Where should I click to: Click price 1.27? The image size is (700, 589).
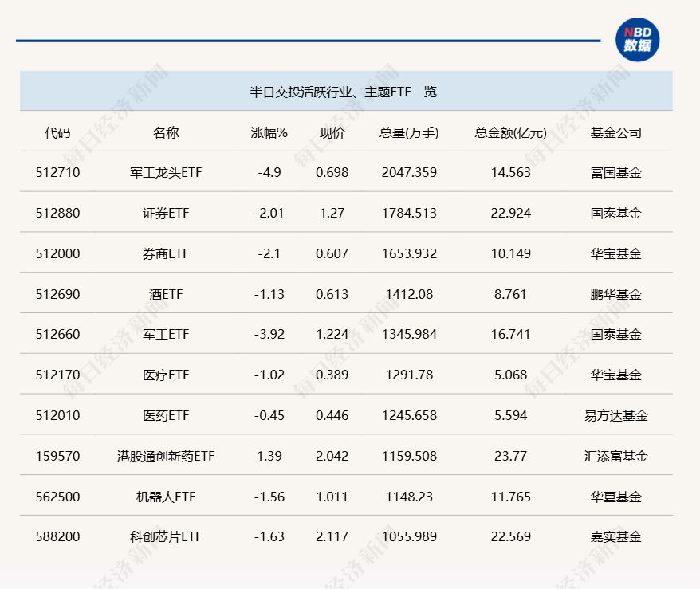point(332,213)
